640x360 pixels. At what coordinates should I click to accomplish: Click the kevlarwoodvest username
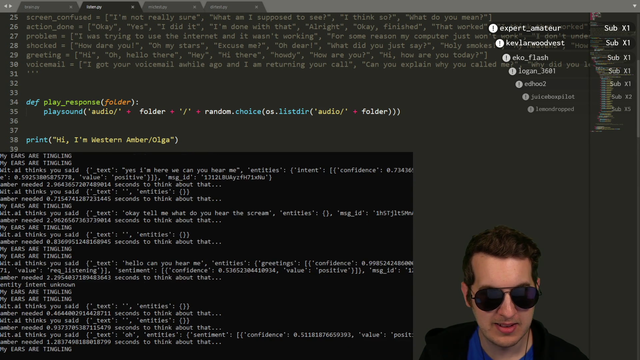tap(535, 43)
